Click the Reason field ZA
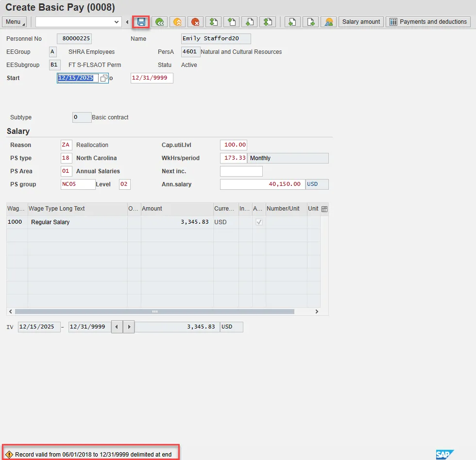The width and height of the screenshot is (476, 460). pyautogui.click(x=66, y=145)
